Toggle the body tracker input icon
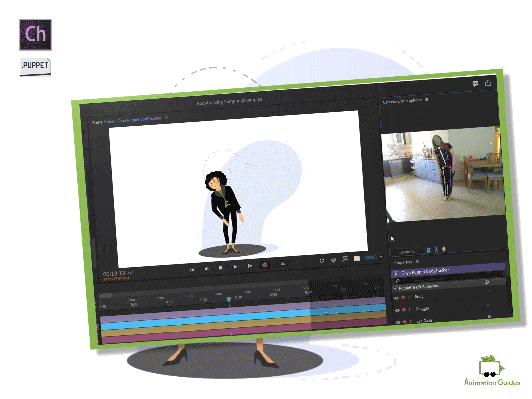 (x=436, y=249)
